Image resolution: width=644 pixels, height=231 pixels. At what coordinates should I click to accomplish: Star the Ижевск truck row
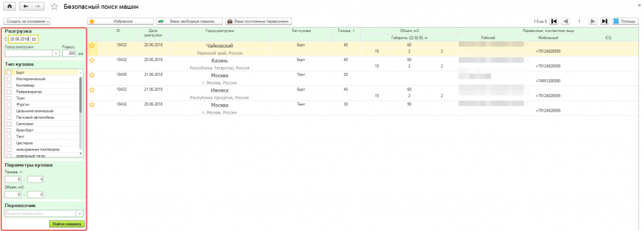pyautogui.click(x=92, y=90)
